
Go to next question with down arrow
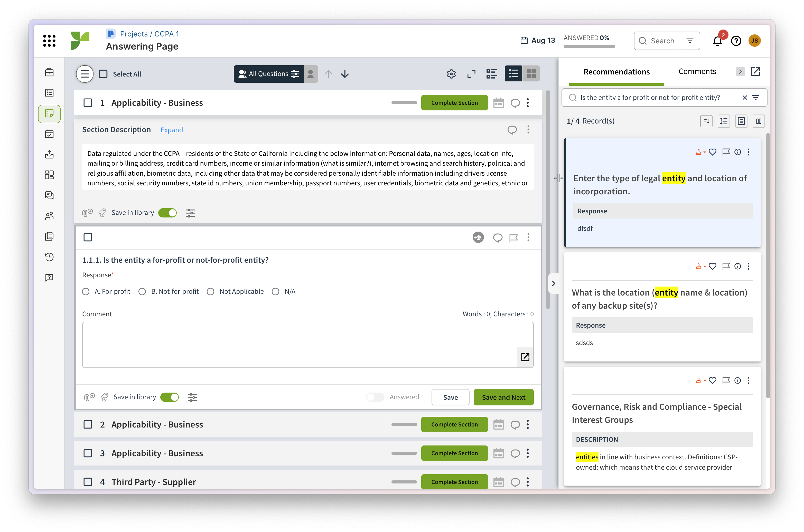point(345,74)
